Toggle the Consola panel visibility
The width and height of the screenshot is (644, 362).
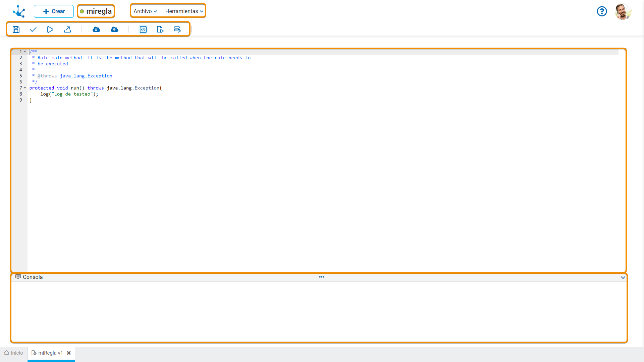tap(623, 277)
